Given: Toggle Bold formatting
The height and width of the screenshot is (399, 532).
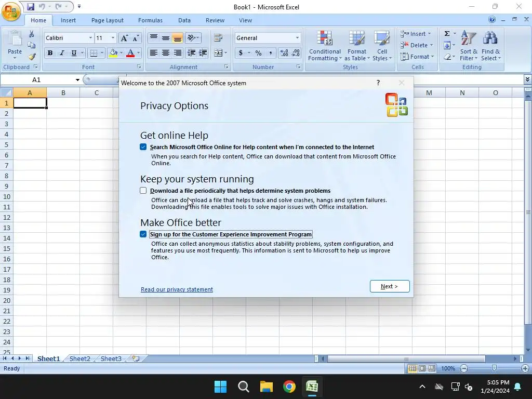Looking at the screenshot, I should (50, 53).
